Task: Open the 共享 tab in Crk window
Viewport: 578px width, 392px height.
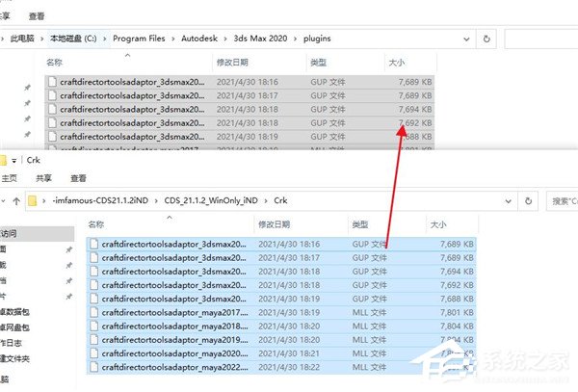Action: coord(44,178)
